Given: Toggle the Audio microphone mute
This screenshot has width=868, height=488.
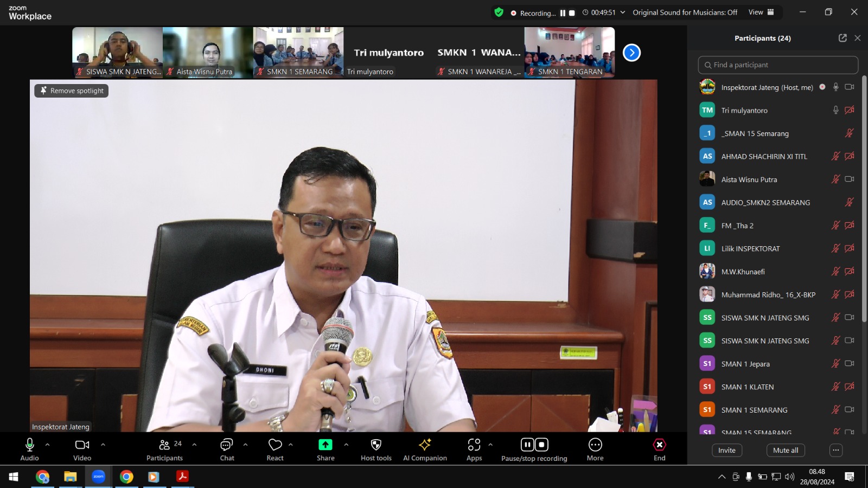Looking at the screenshot, I should [30, 450].
